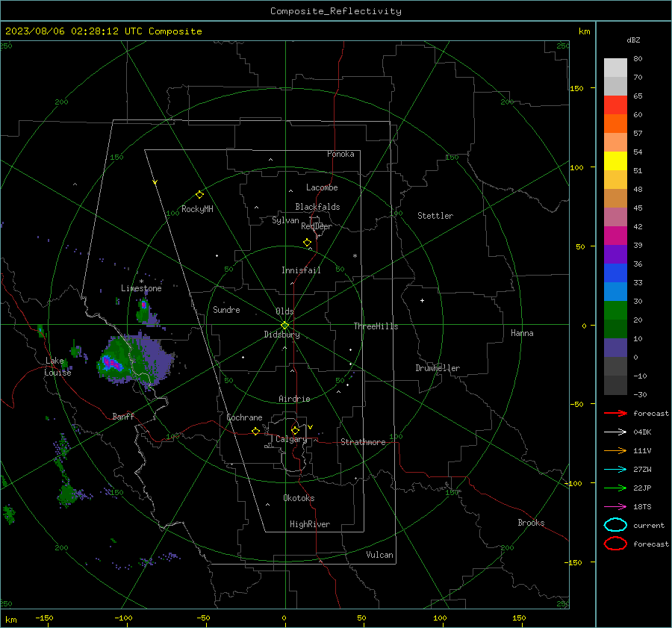Click the white 04DK arrow in legend
The width and height of the screenshot is (672, 628).
click(x=615, y=432)
